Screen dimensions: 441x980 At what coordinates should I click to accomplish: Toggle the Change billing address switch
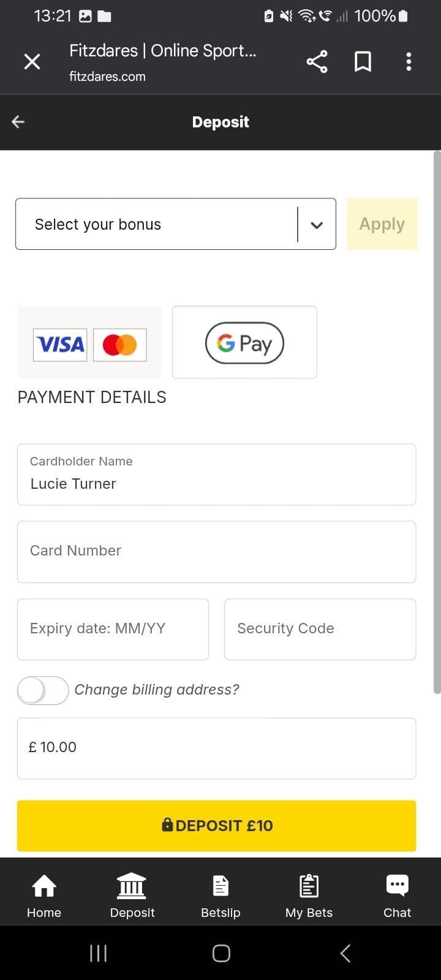pyautogui.click(x=43, y=690)
